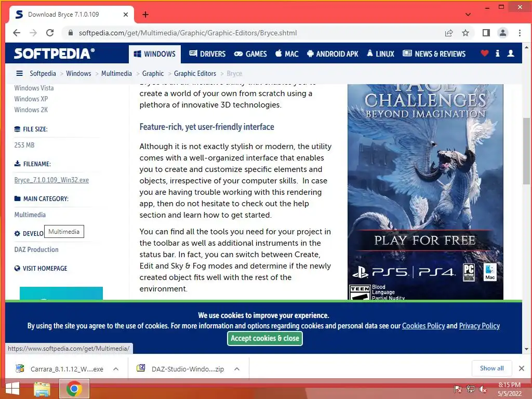532x399 pixels.
Task: Click Accept cookies & close button
Action: pos(264,338)
